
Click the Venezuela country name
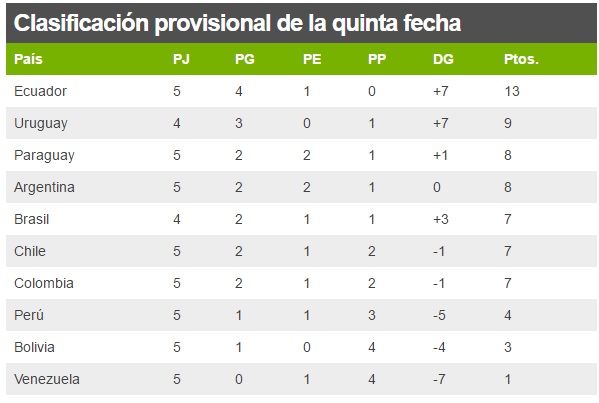coord(47,379)
